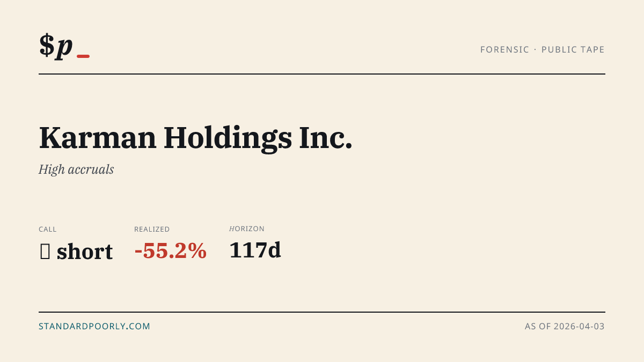The image size is (644, 362).
Task: Click the 117d horizon value
Action: point(255,250)
